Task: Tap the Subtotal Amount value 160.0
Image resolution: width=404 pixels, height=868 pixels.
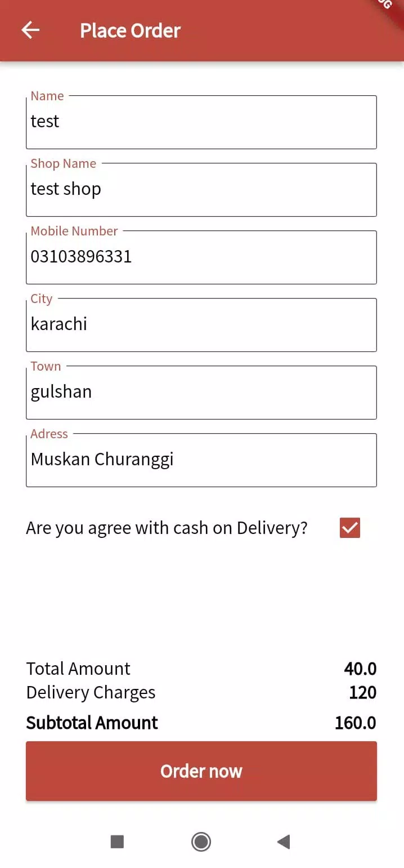Action: point(355,723)
